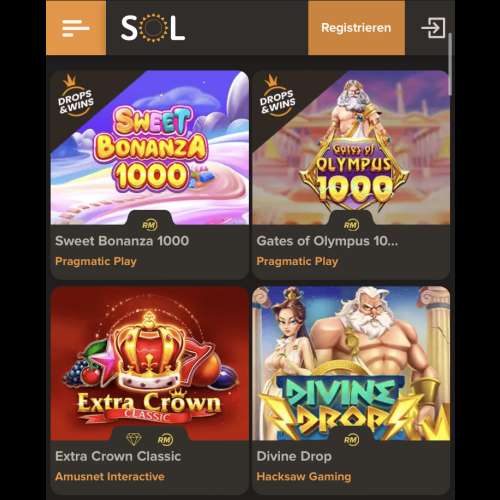Click Amusnet Interactive provider link

point(110,476)
